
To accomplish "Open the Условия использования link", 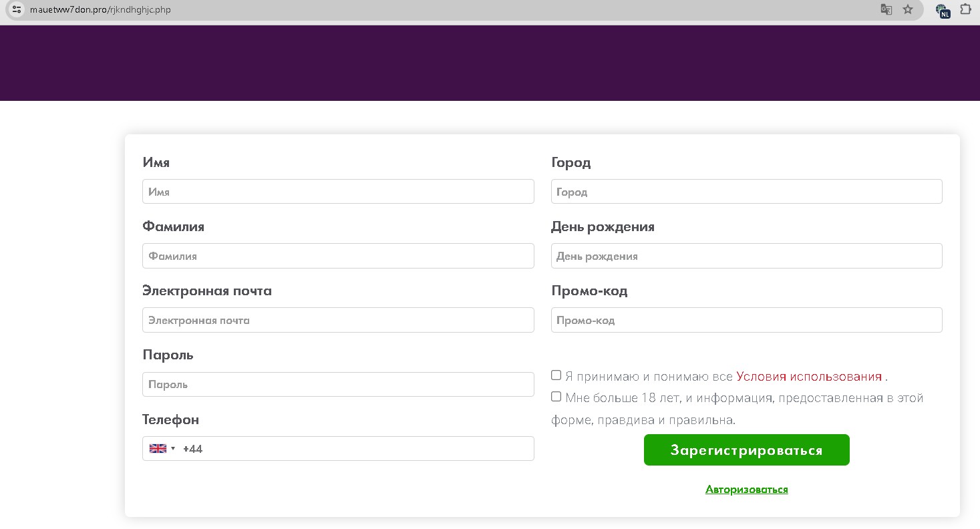I will 808,377.
